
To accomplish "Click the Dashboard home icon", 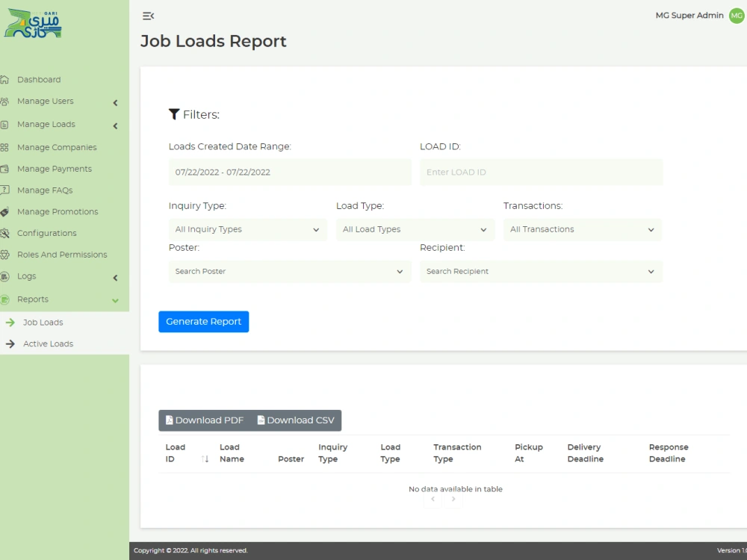I will (x=4, y=80).
